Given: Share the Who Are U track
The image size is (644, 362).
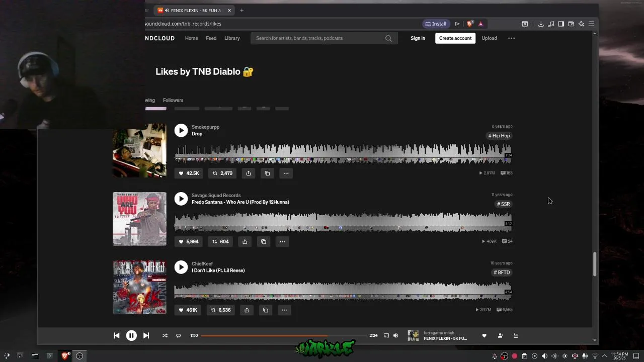Looking at the screenshot, I should tap(245, 241).
